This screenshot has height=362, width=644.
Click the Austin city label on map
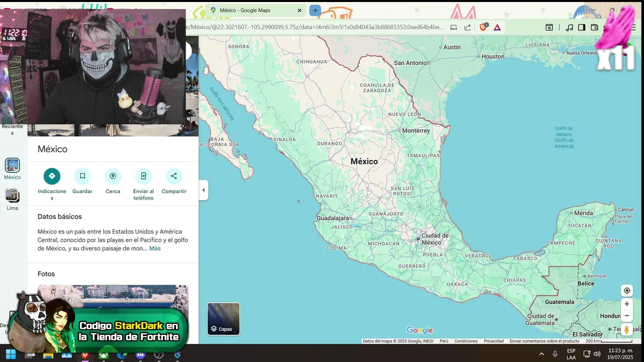click(x=452, y=47)
